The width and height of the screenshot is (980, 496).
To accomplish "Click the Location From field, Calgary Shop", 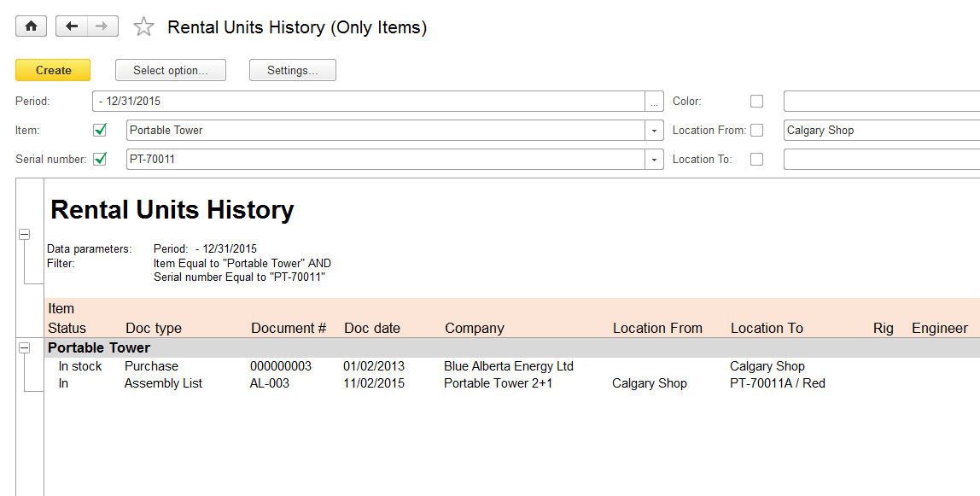I will pos(879,131).
